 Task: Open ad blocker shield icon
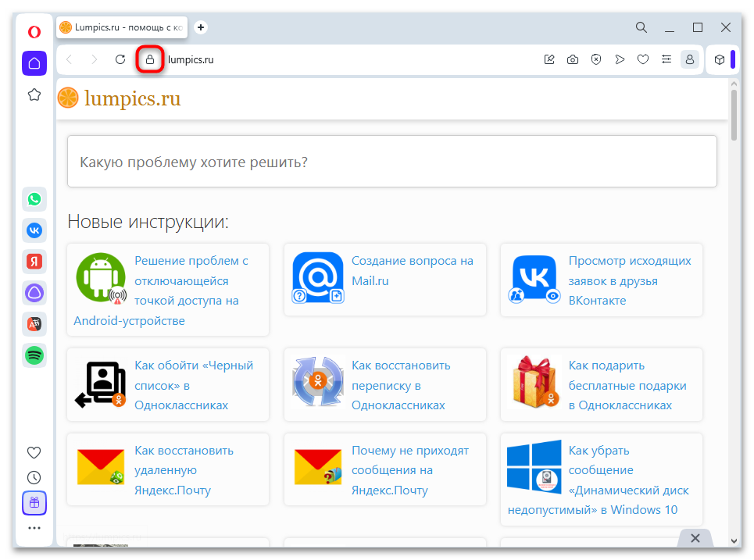596,59
